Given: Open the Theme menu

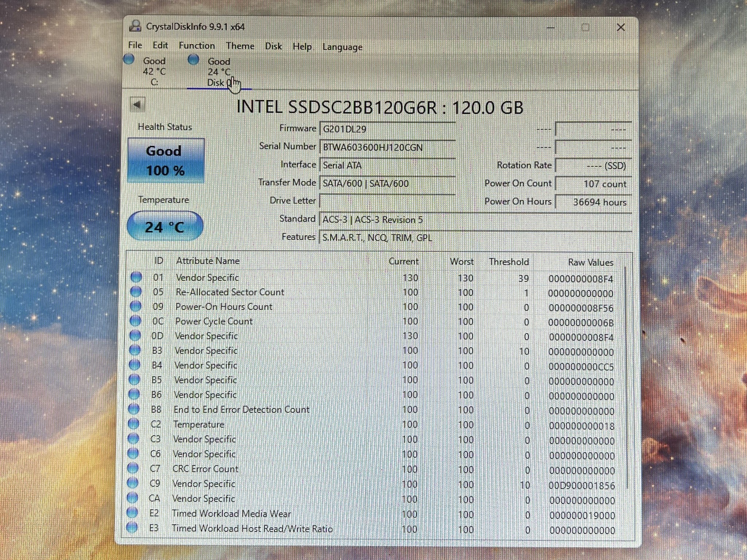Looking at the screenshot, I should tap(240, 46).
